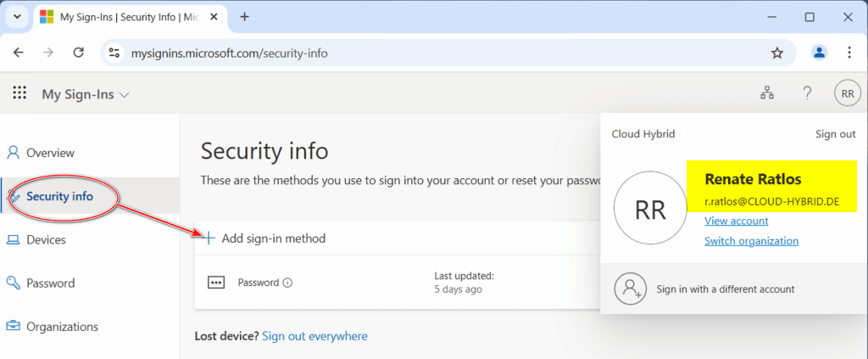This screenshot has height=359, width=868.
Task: Click the plus icon for adding sign-in method
Action: [209, 238]
